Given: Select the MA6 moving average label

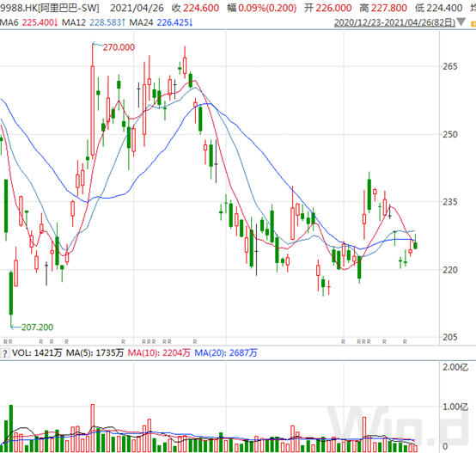Looking at the screenshot, I should click(x=29, y=22).
